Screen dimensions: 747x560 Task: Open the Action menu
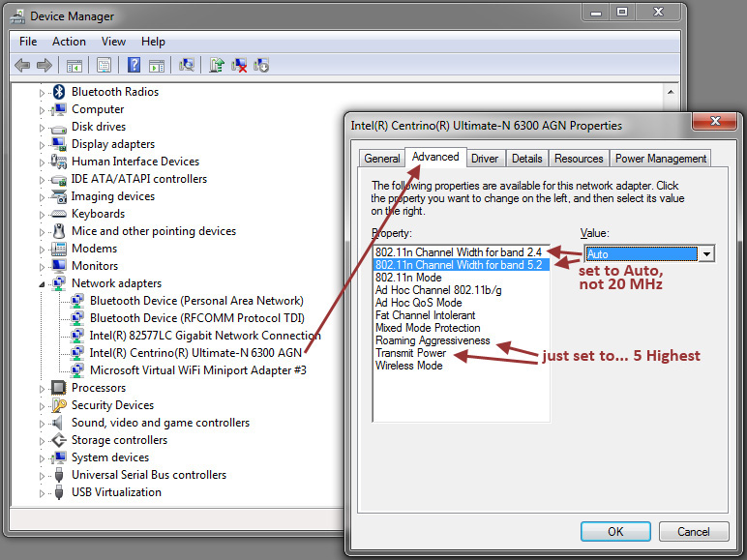[69, 42]
